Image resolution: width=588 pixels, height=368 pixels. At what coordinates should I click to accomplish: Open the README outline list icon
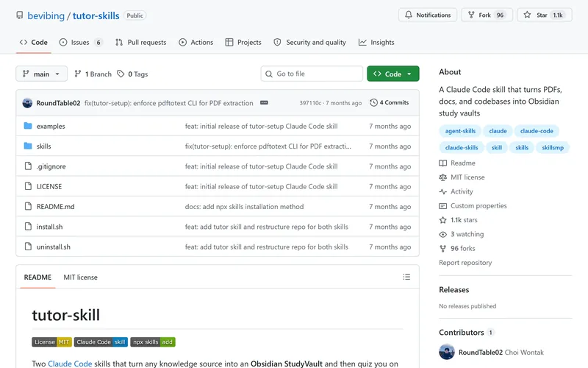[406, 277]
